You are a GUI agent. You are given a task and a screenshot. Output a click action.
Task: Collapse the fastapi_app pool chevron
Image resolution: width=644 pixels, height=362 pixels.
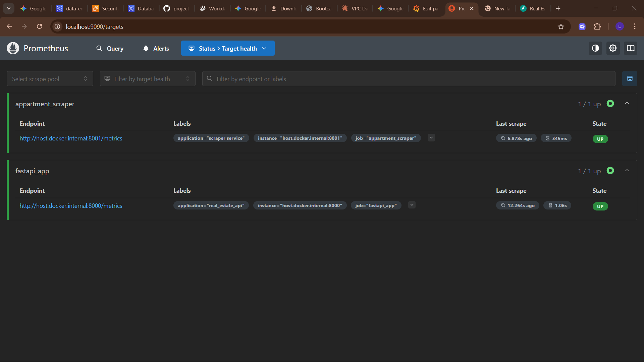[627, 171]
